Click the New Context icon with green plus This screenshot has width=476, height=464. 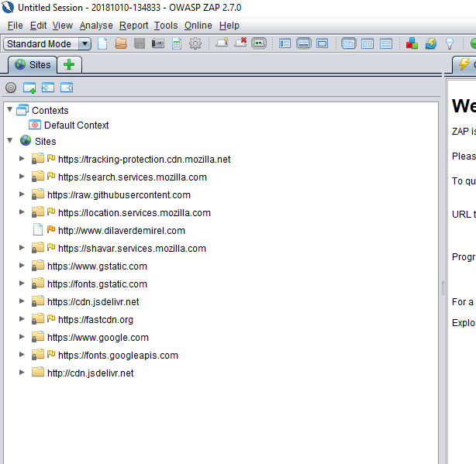[x=29, y=88]
